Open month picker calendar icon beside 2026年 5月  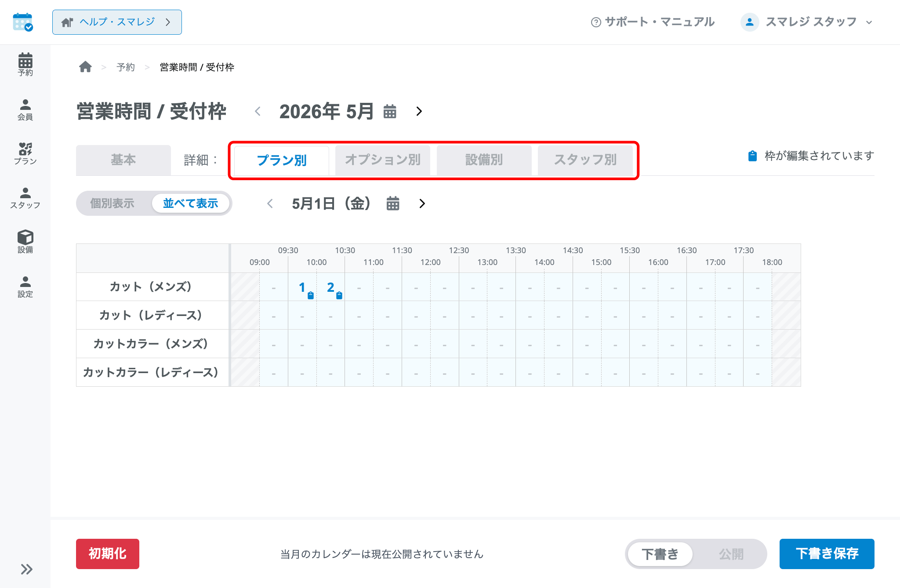390,112
